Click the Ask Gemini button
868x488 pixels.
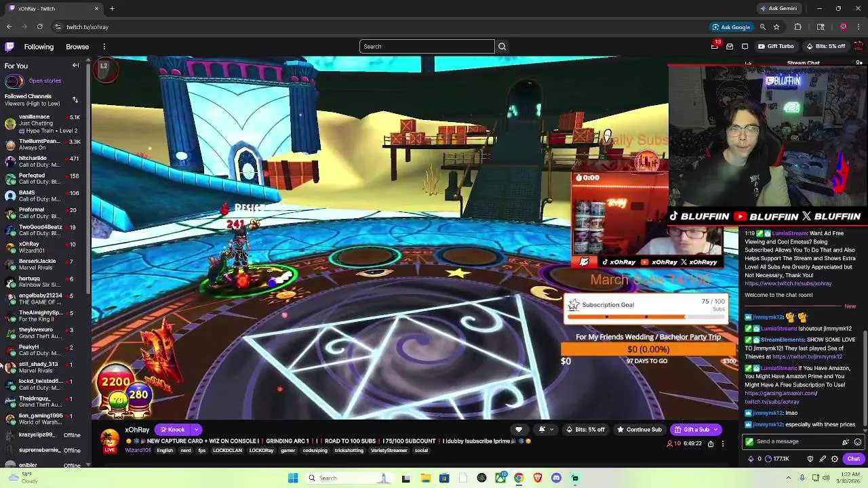click(778, 9)
